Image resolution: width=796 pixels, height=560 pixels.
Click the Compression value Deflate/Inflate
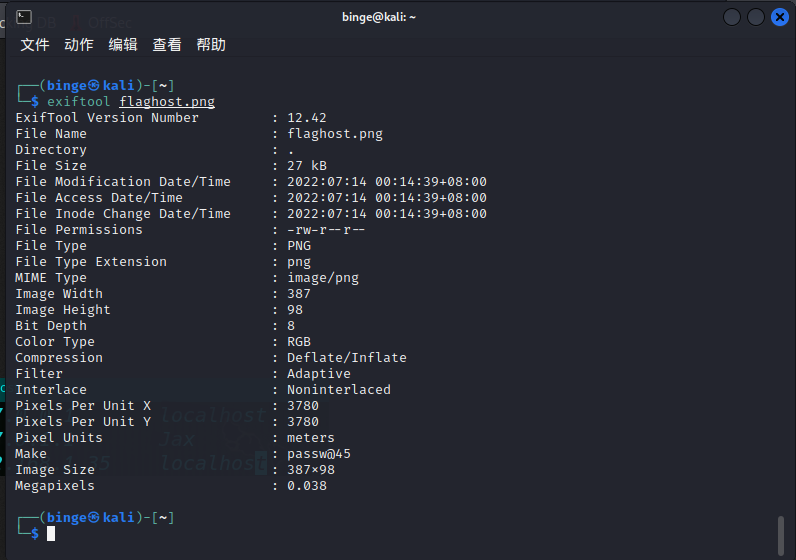347,358
